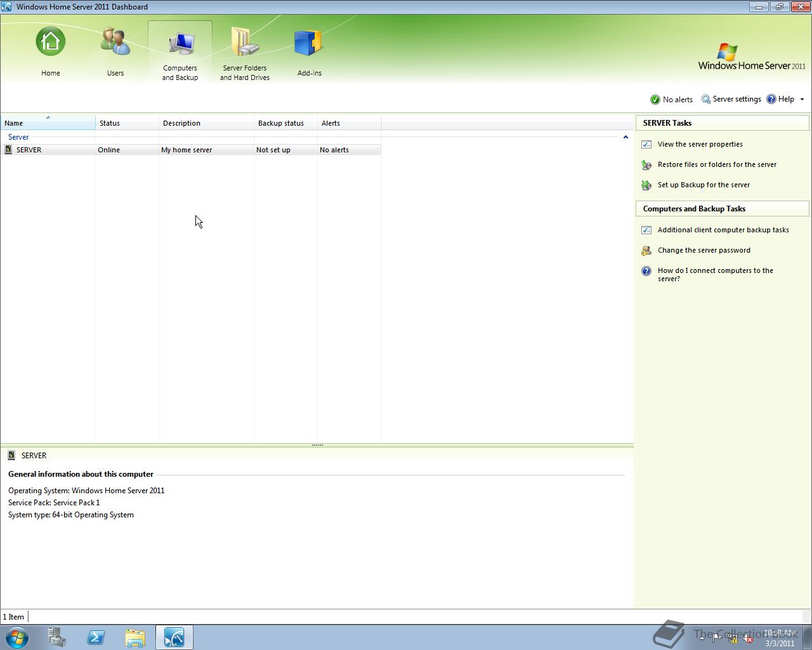
Task: Select Computers and Backup tab icon
Action: (181, 44)
